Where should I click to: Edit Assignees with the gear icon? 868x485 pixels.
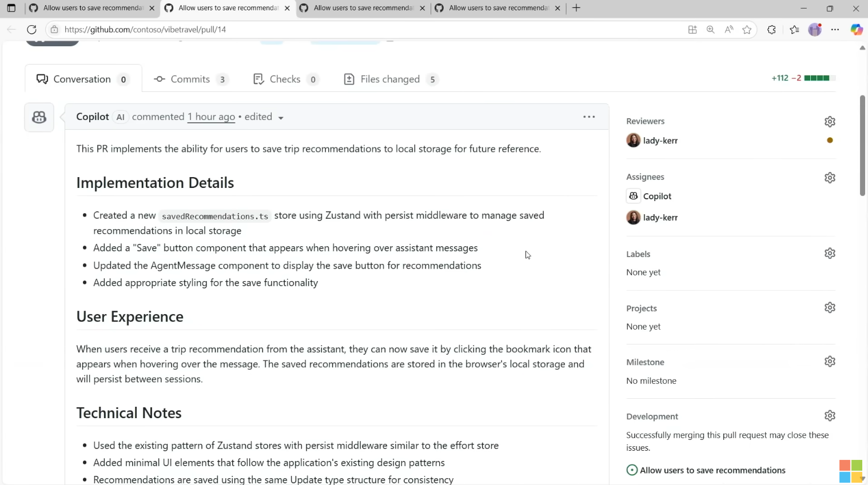[830, 178]
